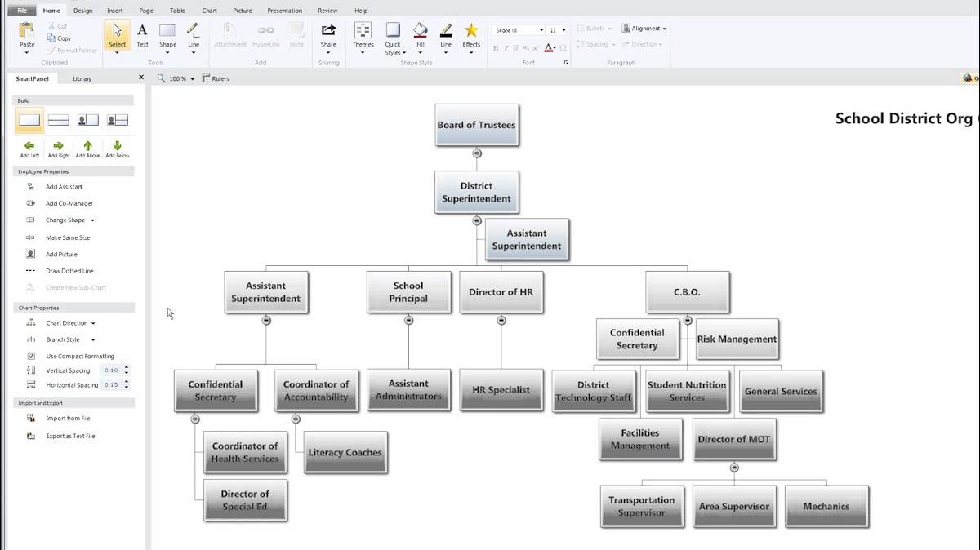Select the picture with fields build style

118,120
